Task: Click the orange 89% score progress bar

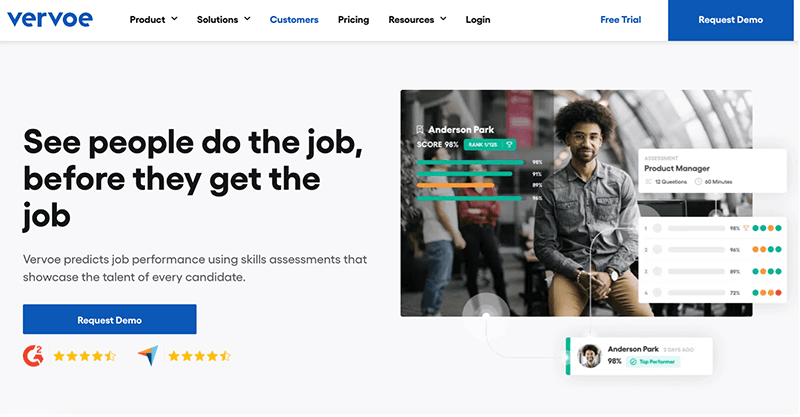Action: click(x=456, y=185)
